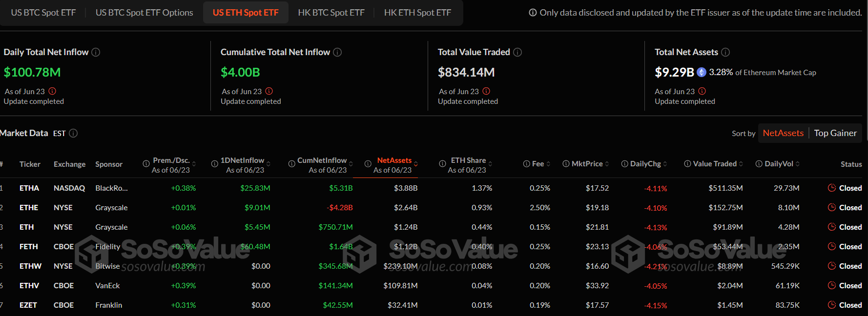
Task: Open the ETHV ticker link
Action: (x=29, y=285)
